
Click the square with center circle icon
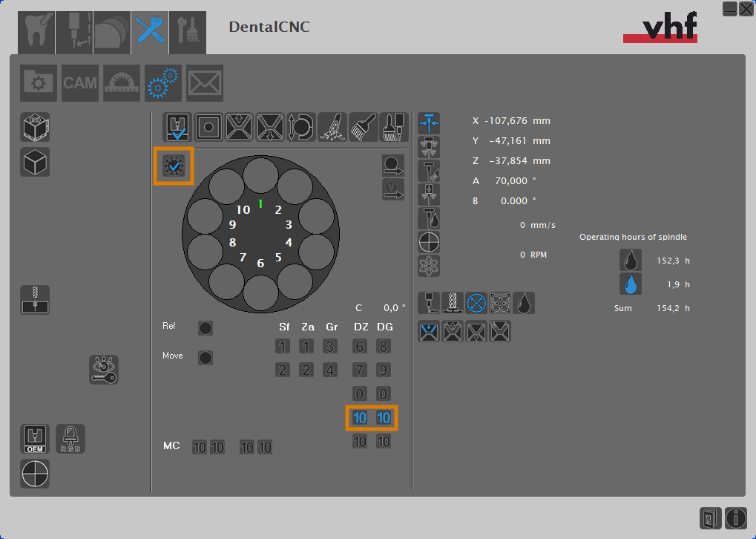[208, 127]
